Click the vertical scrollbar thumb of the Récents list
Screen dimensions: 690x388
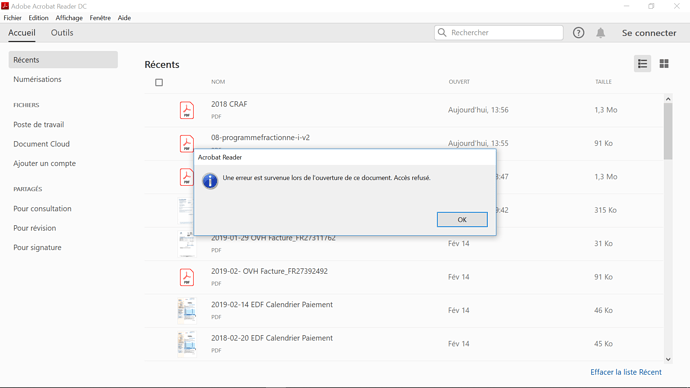(x=668, y=132)
